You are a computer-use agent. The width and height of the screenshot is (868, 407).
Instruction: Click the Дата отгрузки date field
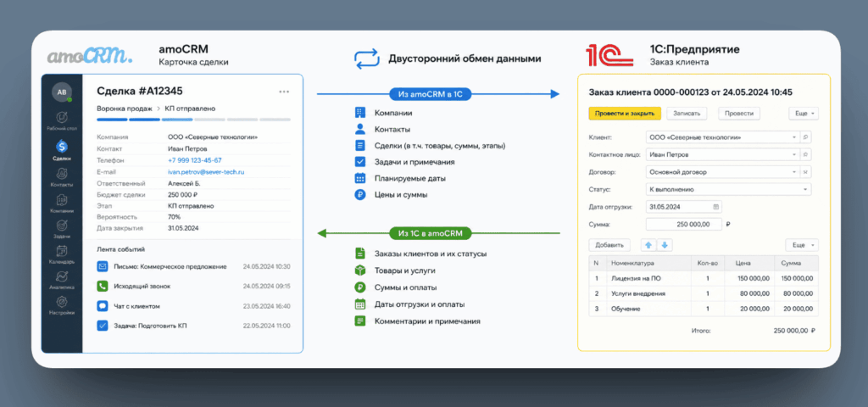click(684, 207)
